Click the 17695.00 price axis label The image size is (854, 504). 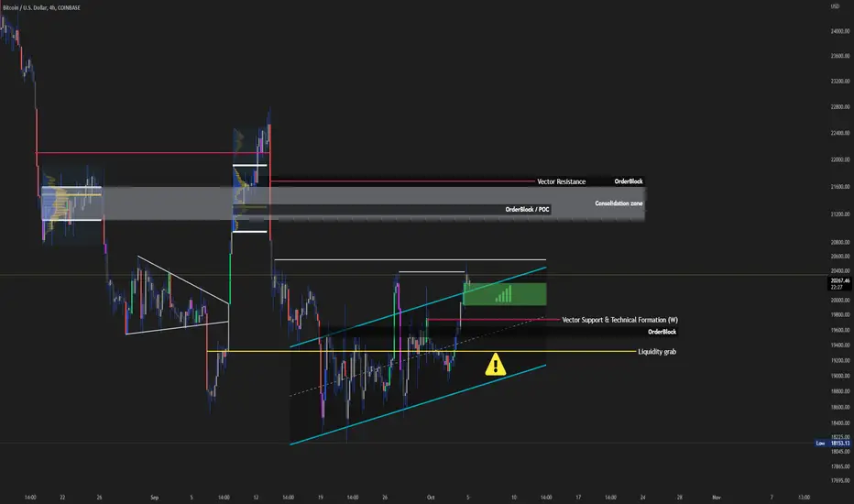pos(840,480)
